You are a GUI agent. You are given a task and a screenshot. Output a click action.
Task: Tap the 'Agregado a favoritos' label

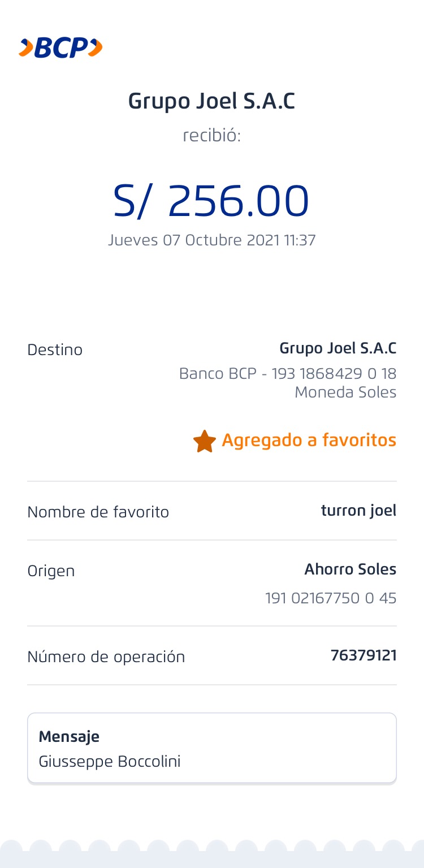[x=309, y=440]
